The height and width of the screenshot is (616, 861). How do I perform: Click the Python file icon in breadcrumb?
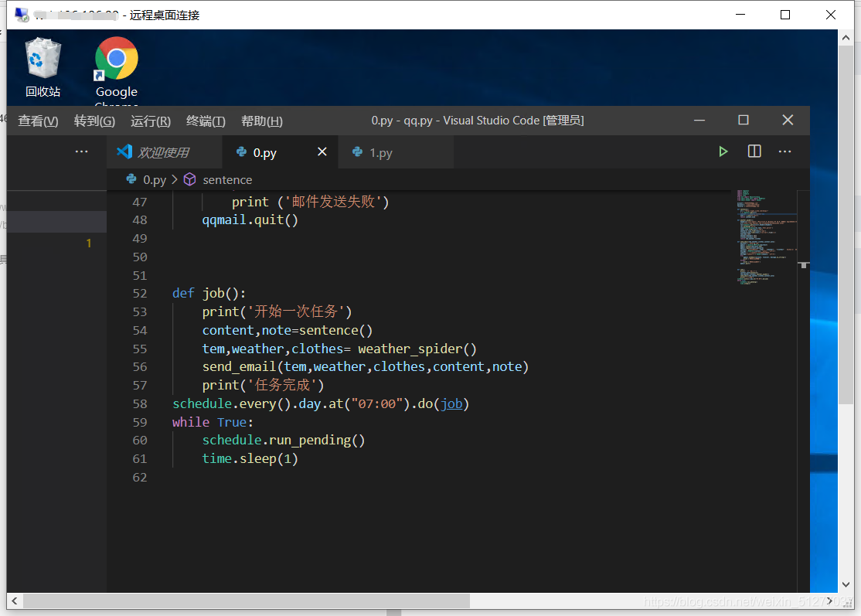131,179
